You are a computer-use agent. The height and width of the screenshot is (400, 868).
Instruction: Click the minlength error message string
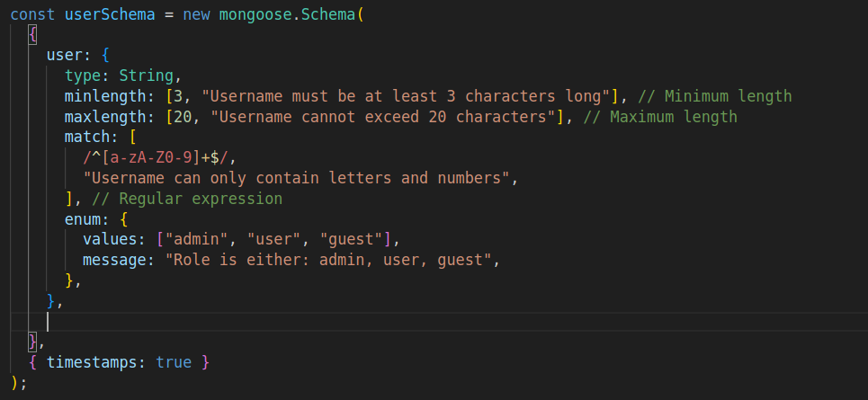coord(407,96)
